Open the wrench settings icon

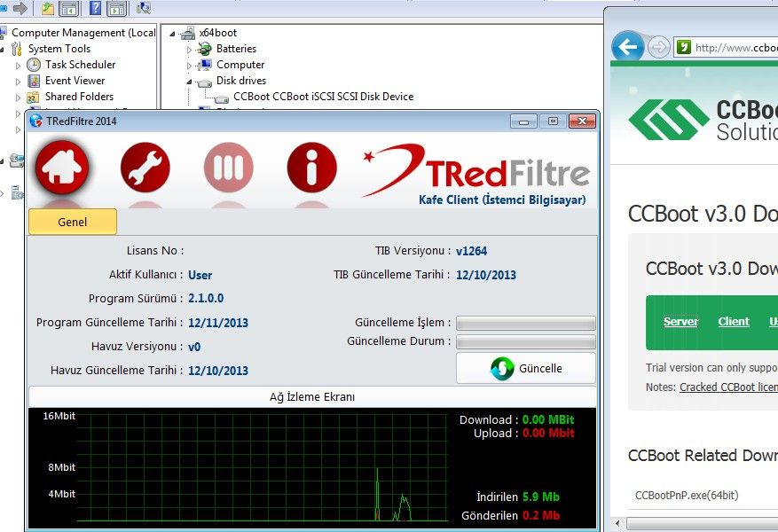pos(145,167)
